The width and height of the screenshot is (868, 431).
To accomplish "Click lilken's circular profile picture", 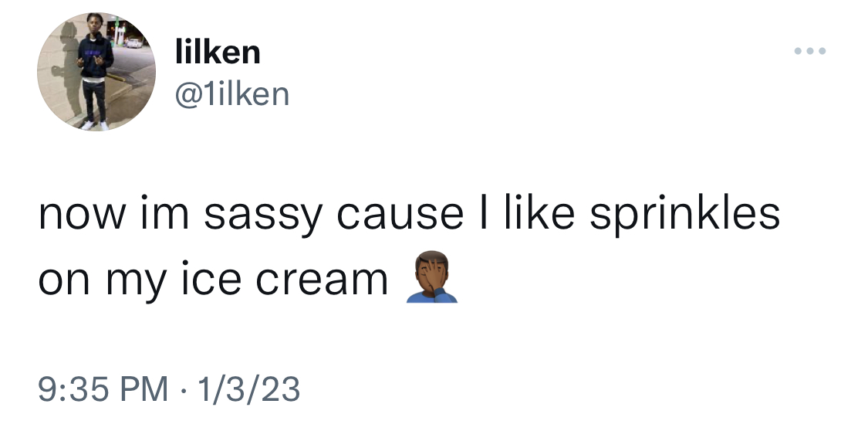I will pos(96,72).
